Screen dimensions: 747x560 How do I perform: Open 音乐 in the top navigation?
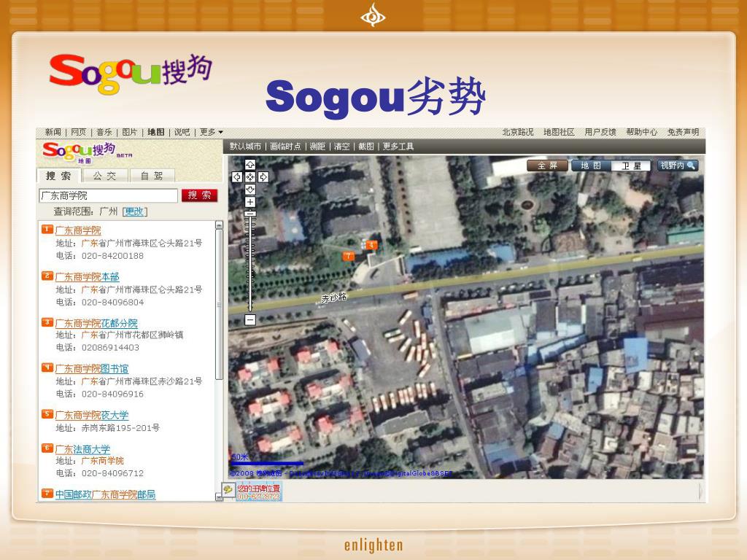104,132
